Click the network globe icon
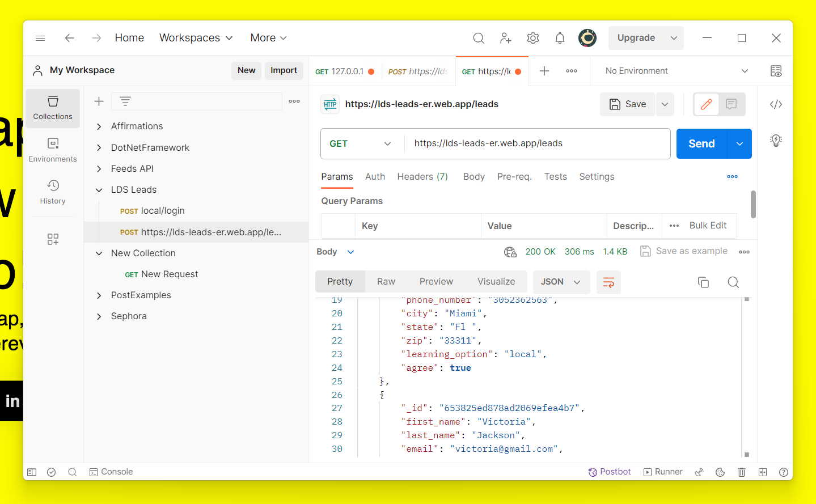Image resolution: width=816 pixels, height=504 pixels. click(x=510, y=252)
